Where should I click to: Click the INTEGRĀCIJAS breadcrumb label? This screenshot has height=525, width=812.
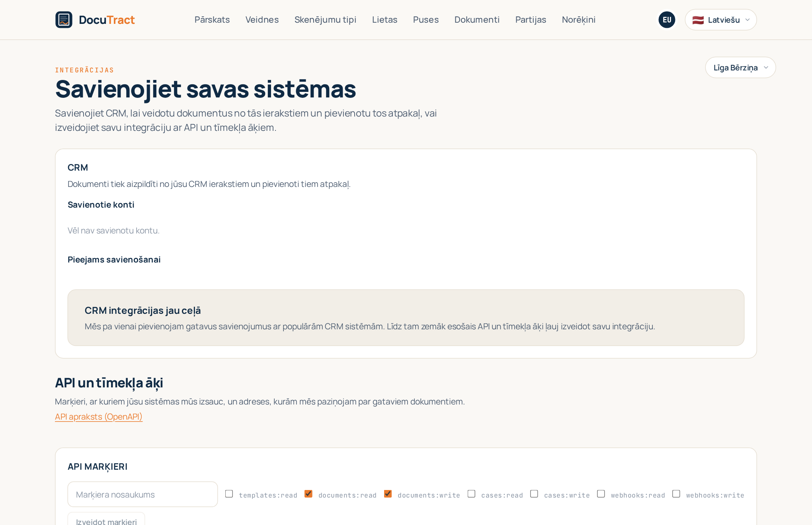coord(84,70)
